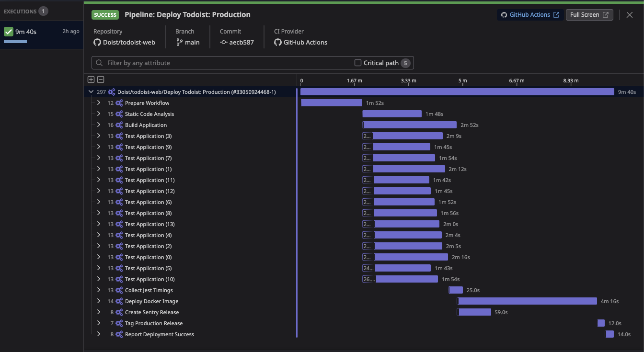Click the gear icon on Test Application (11)
The height and width of the screenshot is (352, 644).
(119, 180)
